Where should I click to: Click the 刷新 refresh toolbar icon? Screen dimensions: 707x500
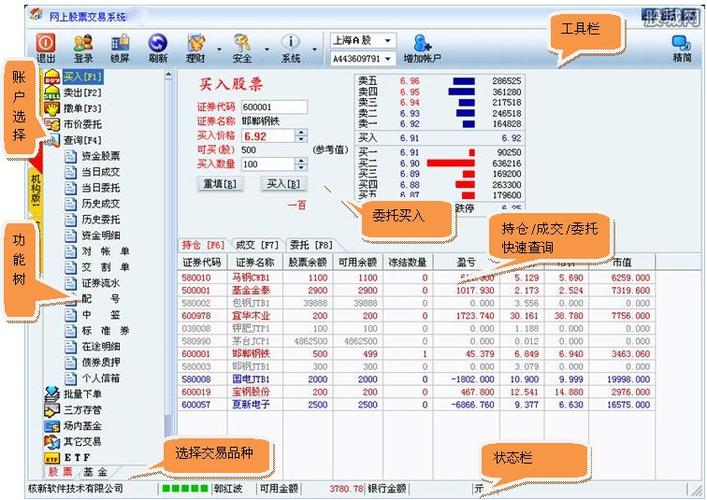coord(158,48)
